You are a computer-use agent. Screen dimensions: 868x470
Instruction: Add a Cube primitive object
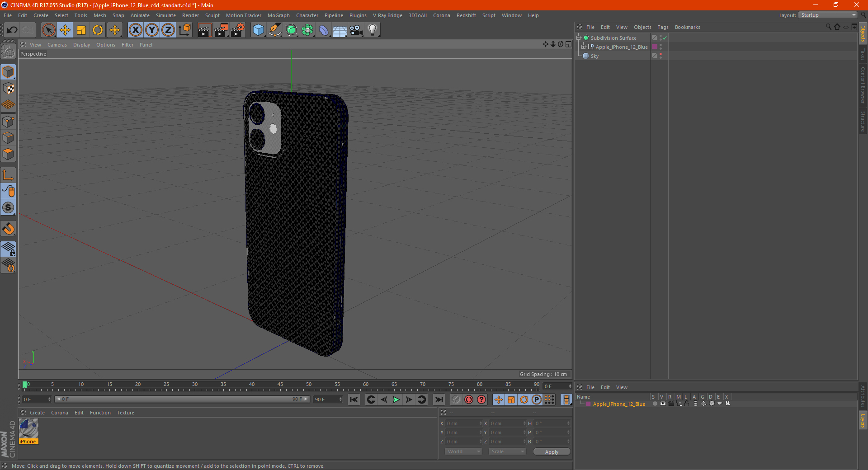click(x=258, y=30)
